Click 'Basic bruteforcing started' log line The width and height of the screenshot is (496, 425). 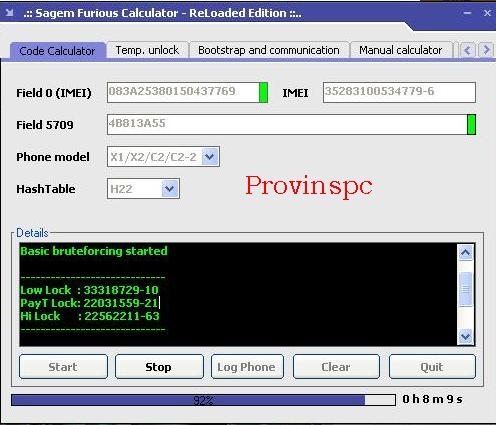(94, 251)
